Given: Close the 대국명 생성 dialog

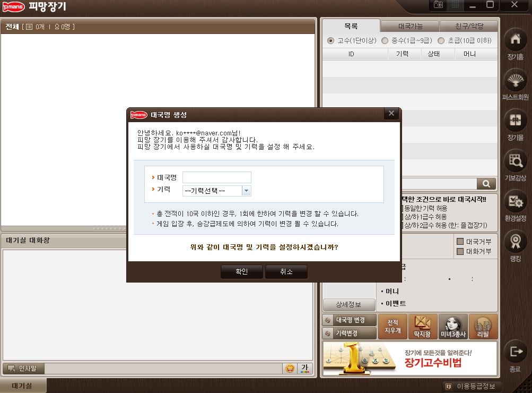Looking at the screenshot, I should 391,114.
